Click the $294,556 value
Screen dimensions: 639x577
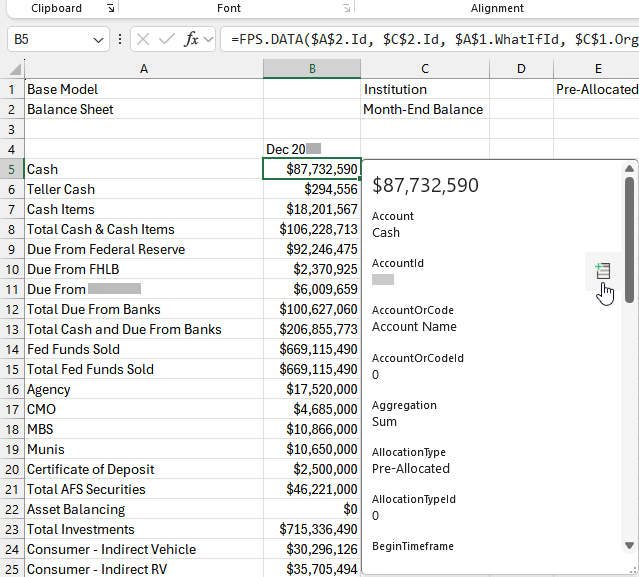331,189
